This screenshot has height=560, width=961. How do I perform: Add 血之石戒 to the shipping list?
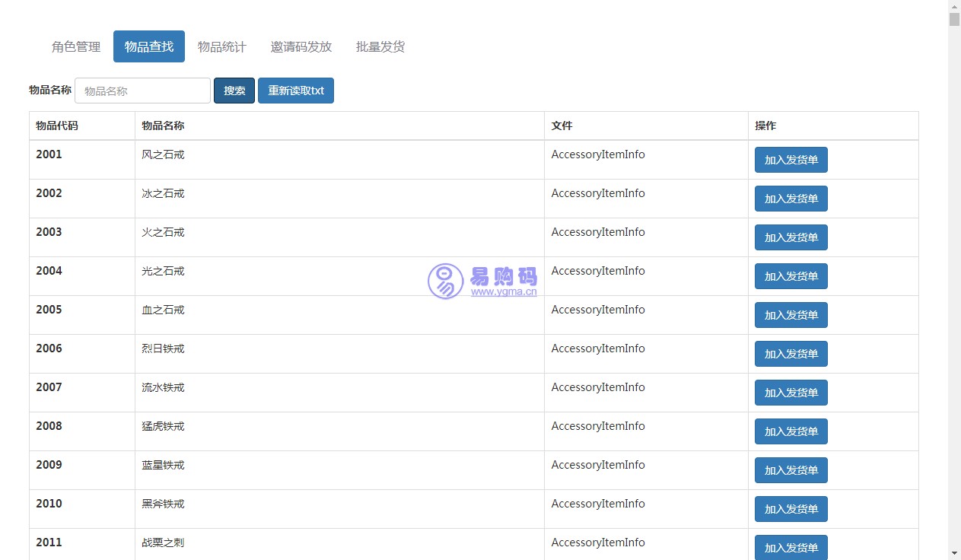791,315
